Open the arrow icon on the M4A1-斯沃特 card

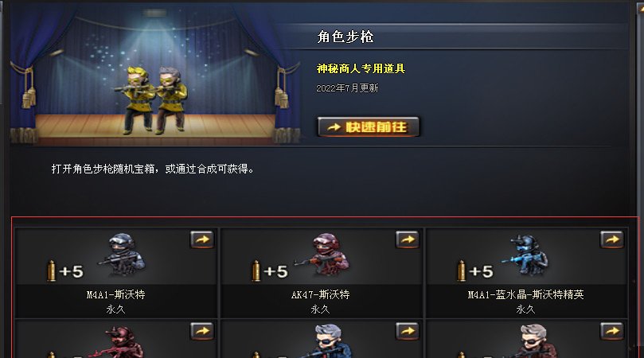[x=202, y=239]
